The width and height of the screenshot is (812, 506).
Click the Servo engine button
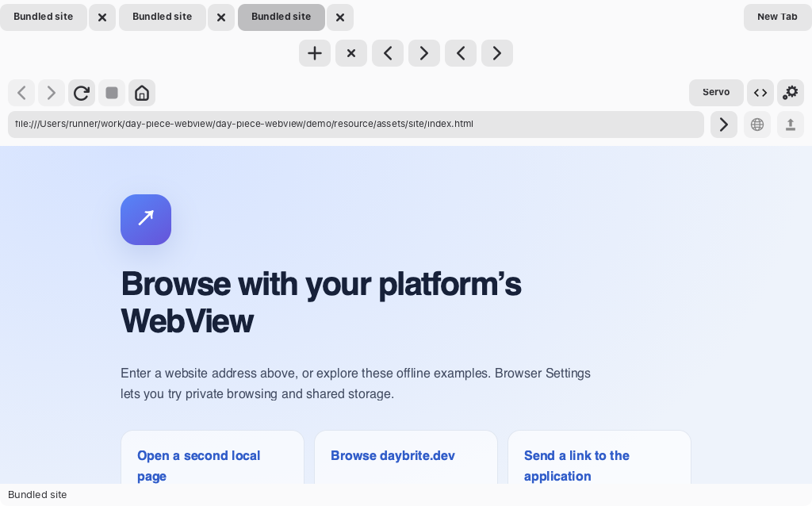click(x=716, y=93)
